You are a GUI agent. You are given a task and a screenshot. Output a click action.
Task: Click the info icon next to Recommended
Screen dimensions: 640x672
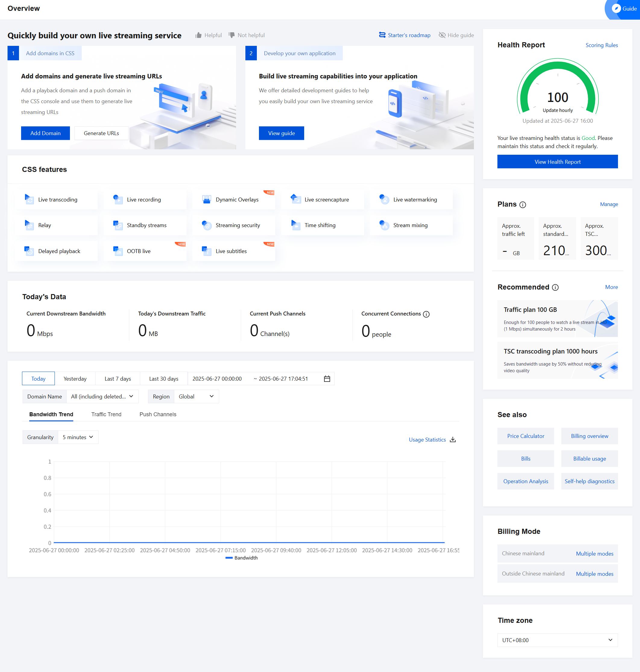tap(555, 287)
